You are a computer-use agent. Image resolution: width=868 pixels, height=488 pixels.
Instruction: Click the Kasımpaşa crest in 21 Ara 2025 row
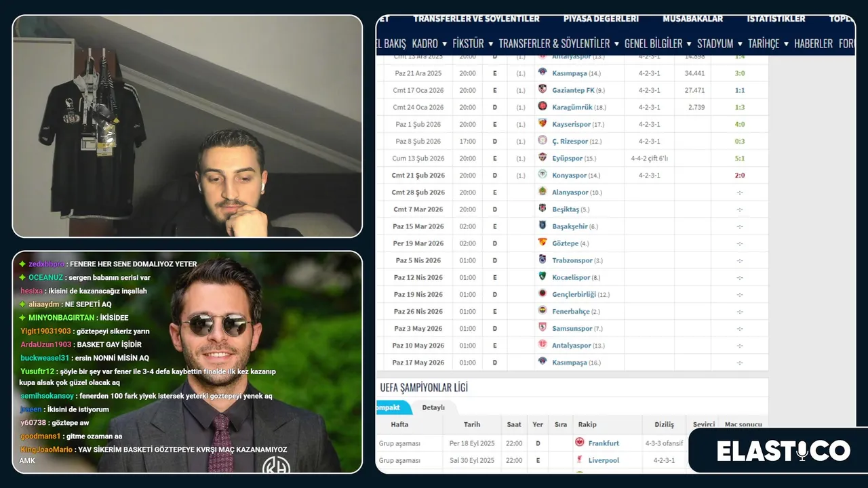coord(542,73)
